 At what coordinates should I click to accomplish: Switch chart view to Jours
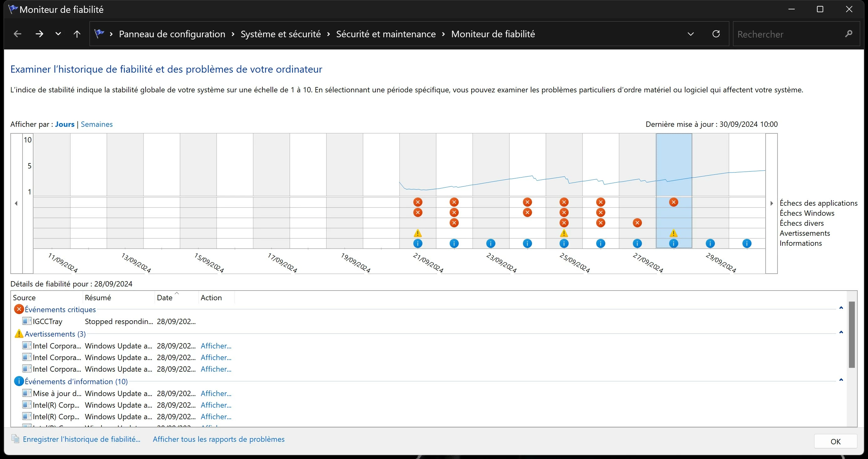pos(65,124)
